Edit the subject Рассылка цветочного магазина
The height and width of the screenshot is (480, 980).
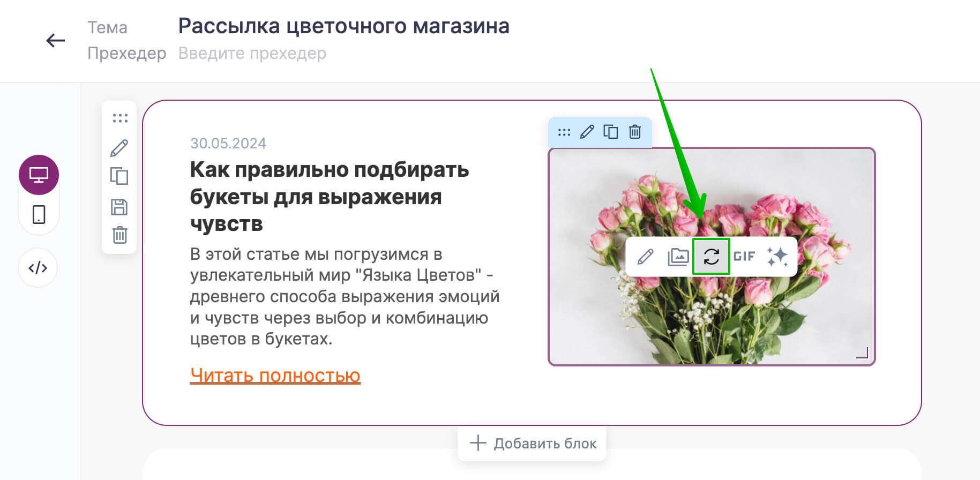tap(343, 26)
